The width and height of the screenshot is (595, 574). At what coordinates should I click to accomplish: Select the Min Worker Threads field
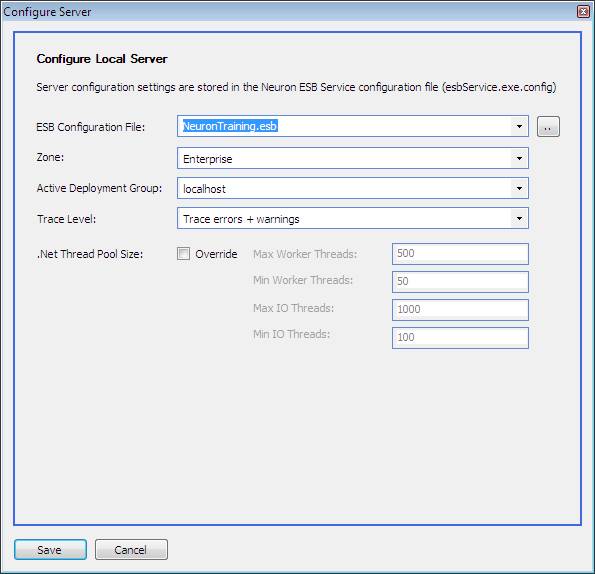click(460, 282)
